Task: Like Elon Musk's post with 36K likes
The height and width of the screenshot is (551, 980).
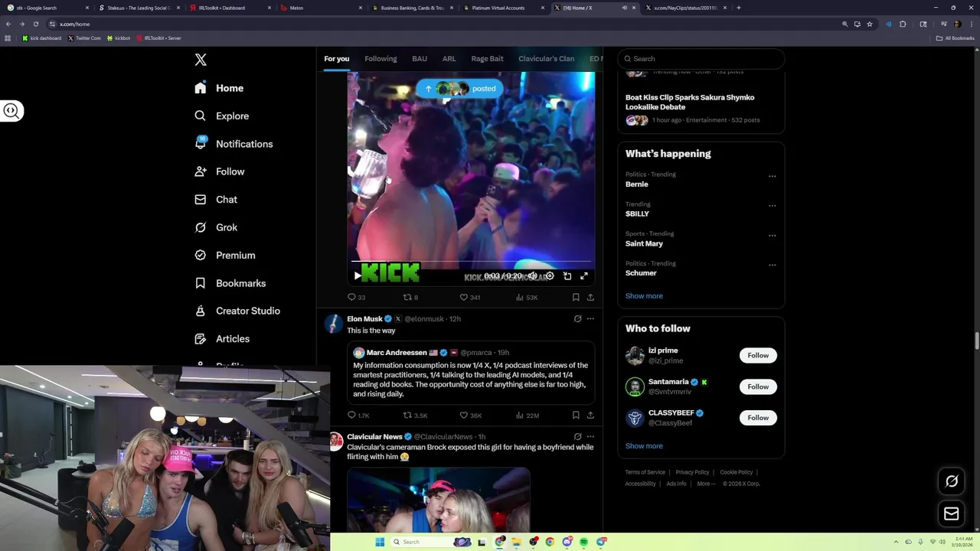Action: [470, 416]
